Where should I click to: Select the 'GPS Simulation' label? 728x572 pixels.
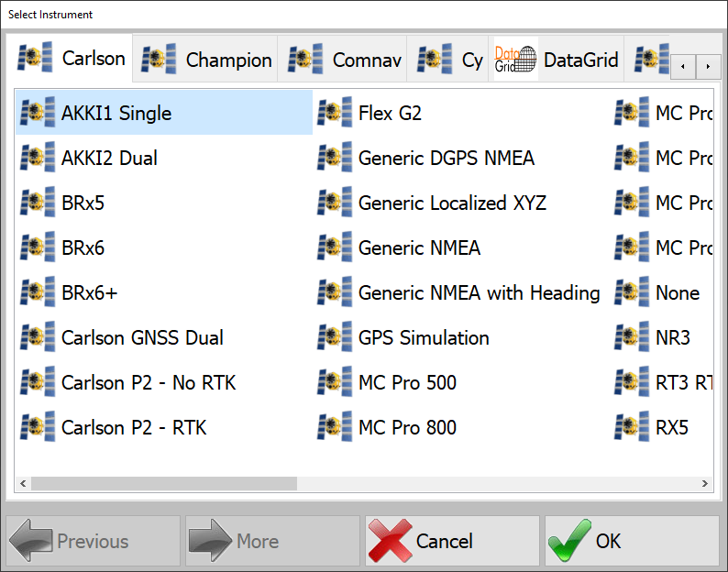[424, 337]
